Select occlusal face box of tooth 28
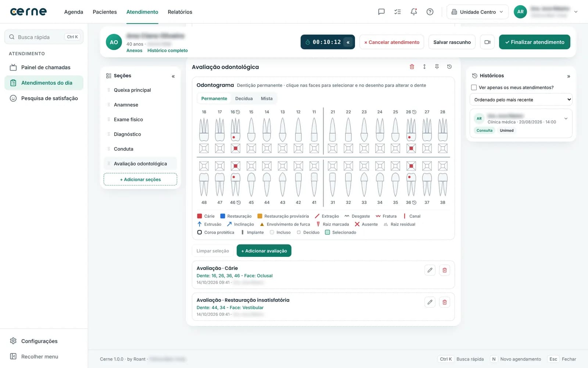588x368 pixels. 443,148
